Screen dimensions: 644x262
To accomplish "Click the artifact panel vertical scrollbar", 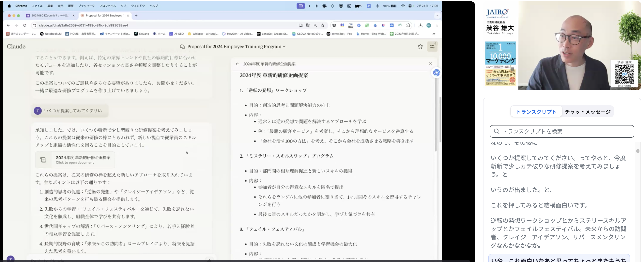I will tap(436, 115).
